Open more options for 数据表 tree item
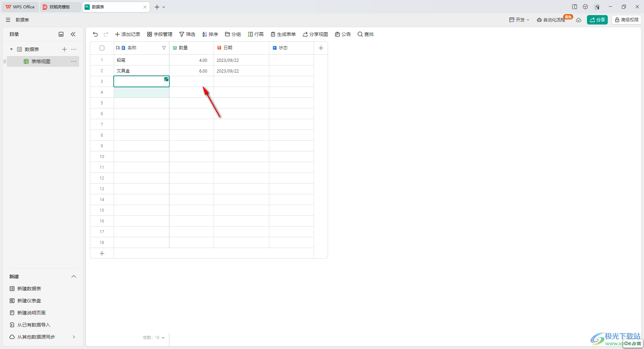This screenshot has height=349, width=644. [x=74, y=49]
